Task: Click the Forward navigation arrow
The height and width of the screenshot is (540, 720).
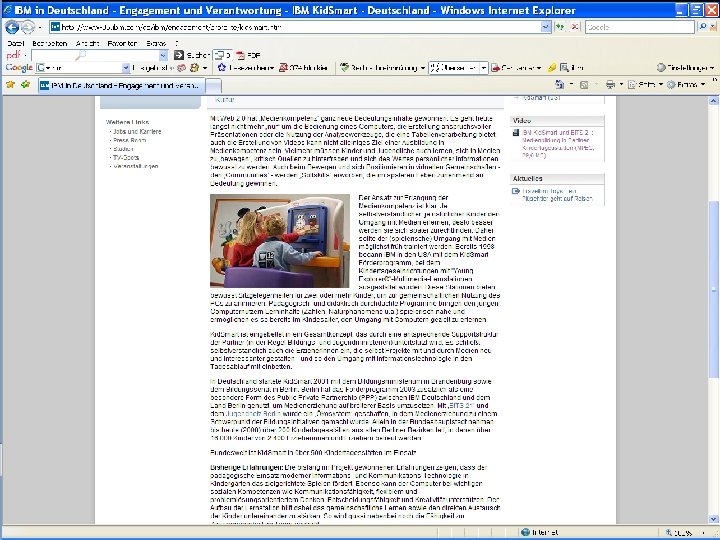Action: 28,28
